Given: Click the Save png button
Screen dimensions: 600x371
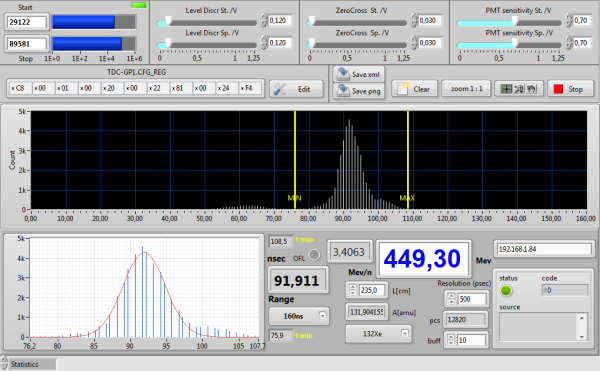Looking at the screenshot, I should (359, 91).
